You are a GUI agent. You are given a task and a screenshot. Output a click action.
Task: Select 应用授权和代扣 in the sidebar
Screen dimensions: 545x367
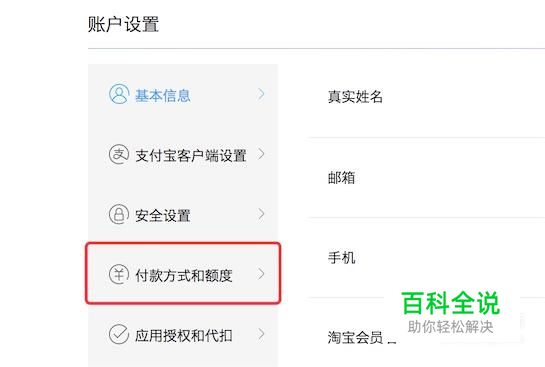[183, 335]
